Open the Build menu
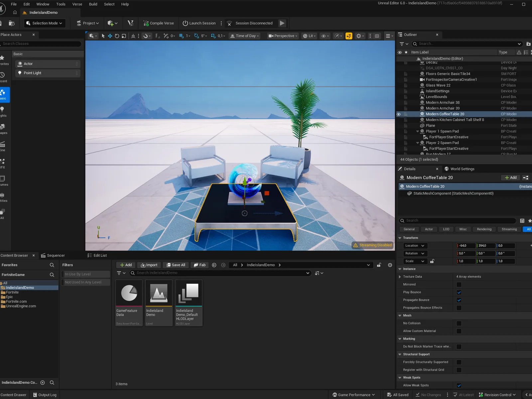The width and height of the screenshot is (532, 399). 93,4
